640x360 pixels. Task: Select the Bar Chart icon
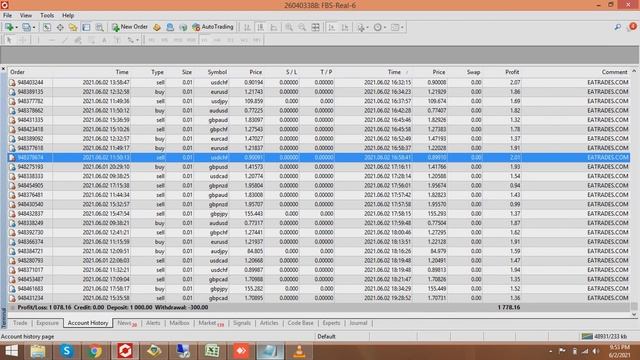point(247,27)
